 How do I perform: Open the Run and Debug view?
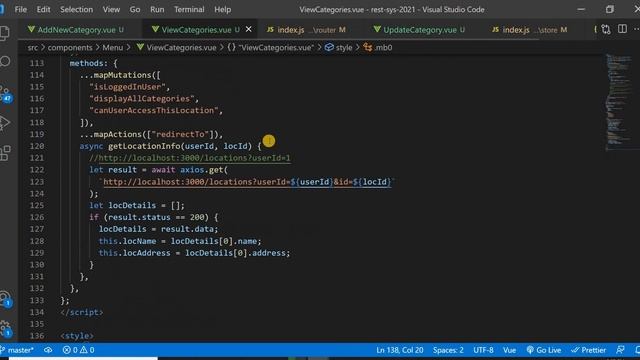5,123
